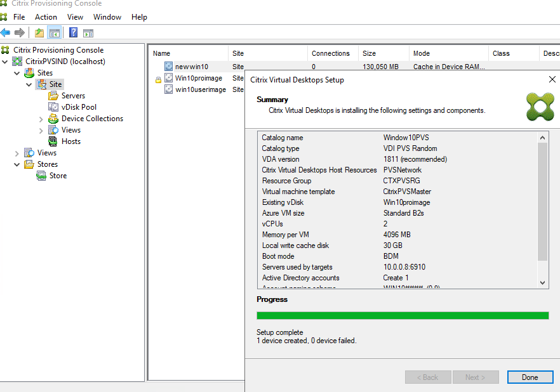Image resolution: width=560 pixels, height=392 pixels.
Task: Open the Action menu
Action: pos(46,17)
